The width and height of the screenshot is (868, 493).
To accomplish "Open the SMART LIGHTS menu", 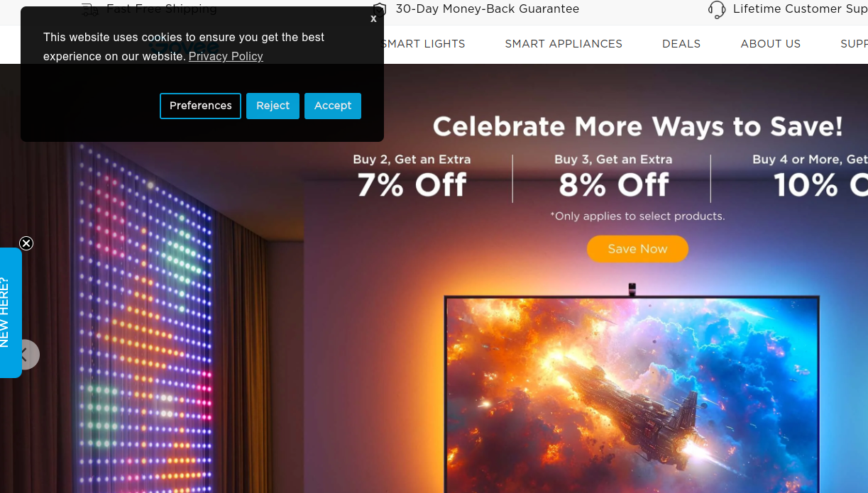I will (423, 44).
